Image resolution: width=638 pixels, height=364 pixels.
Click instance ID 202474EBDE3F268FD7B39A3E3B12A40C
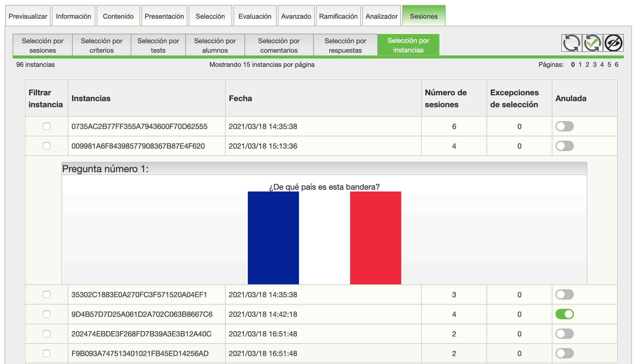141,334
